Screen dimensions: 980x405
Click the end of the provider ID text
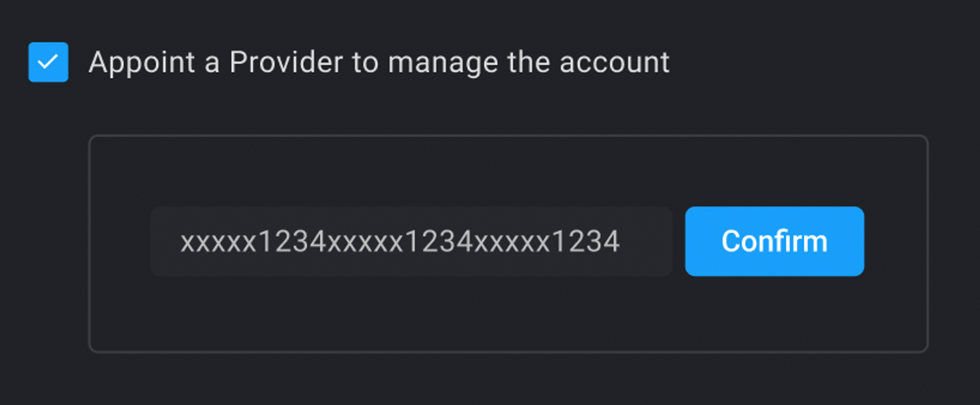tap(619, 242)
